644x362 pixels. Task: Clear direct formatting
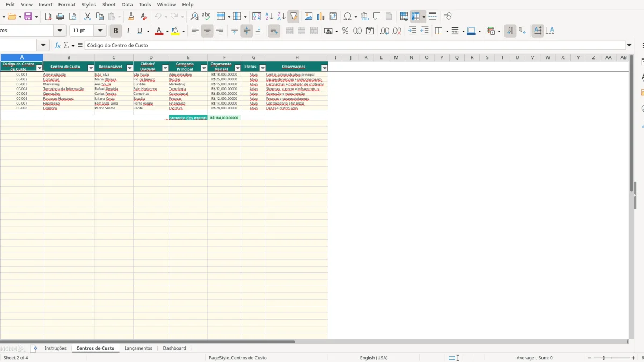(143, 17)
